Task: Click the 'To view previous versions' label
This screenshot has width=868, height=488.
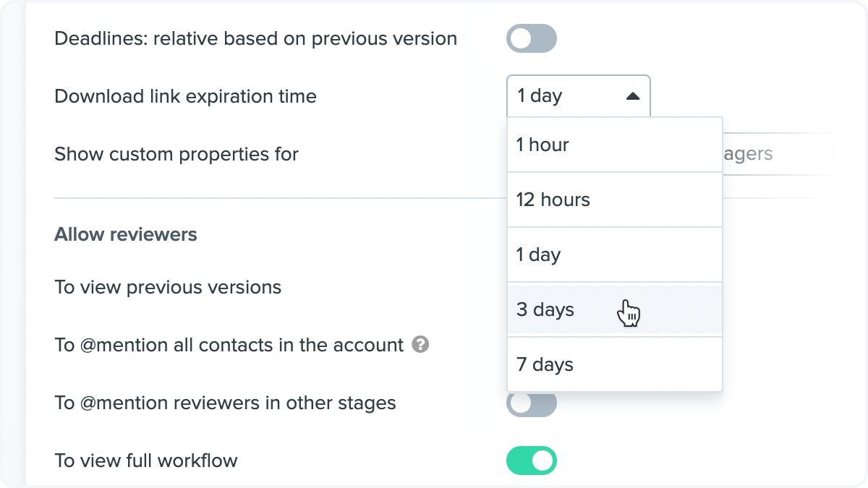Action: coord(168,287)
